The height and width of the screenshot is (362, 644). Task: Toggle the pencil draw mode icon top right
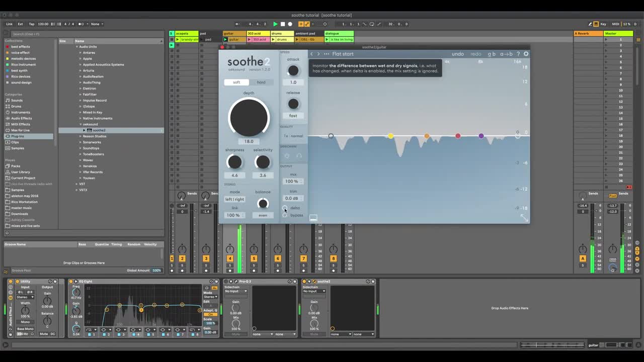tap(590, 24)
